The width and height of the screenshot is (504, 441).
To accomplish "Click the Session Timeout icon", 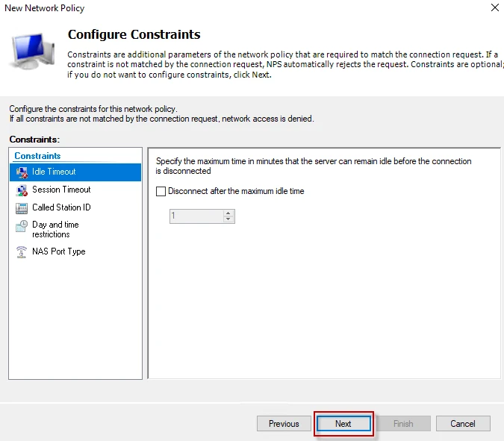I will point(21,190).
